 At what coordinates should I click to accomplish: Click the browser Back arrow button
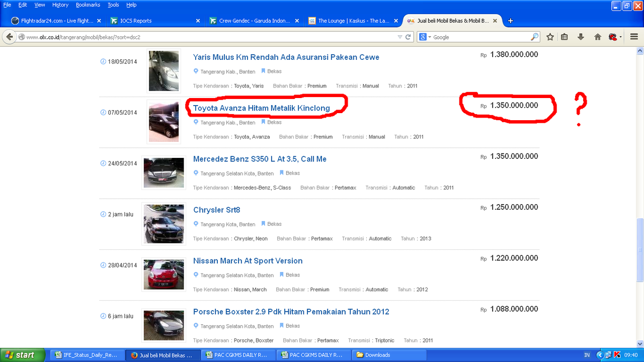coord(10,37)
